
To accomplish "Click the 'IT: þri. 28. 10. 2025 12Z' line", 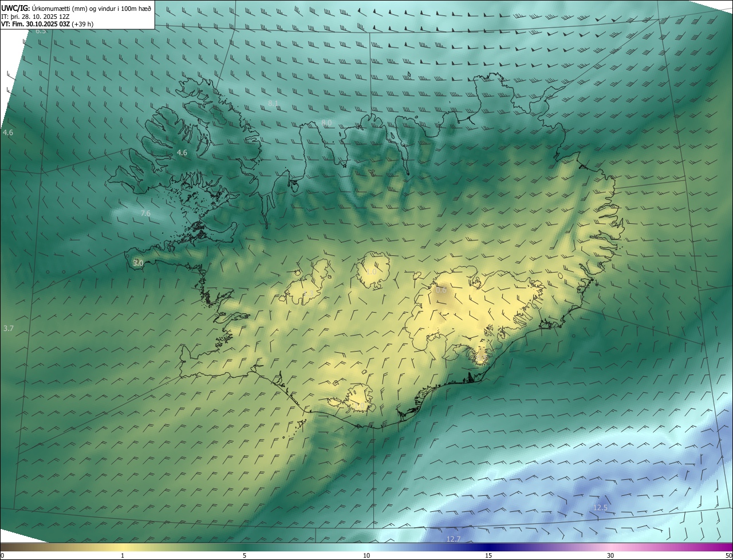I will tap(36, 17).
